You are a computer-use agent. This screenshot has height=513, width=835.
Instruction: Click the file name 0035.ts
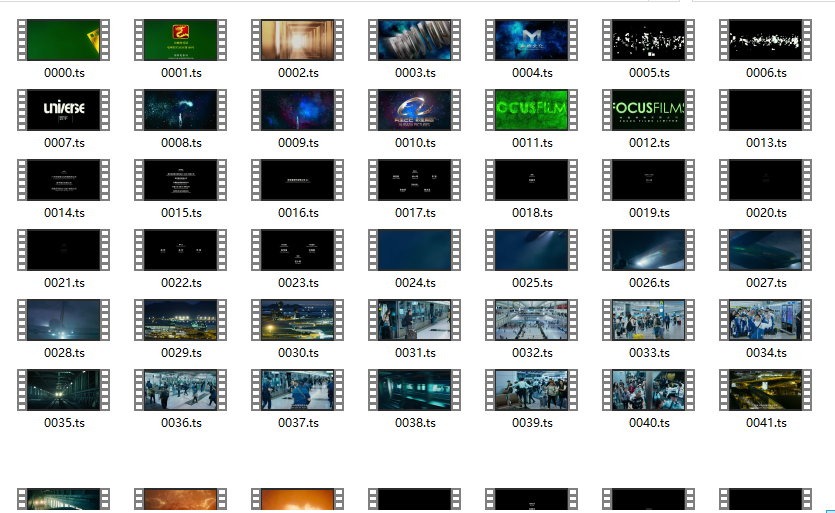pos(64,423)
